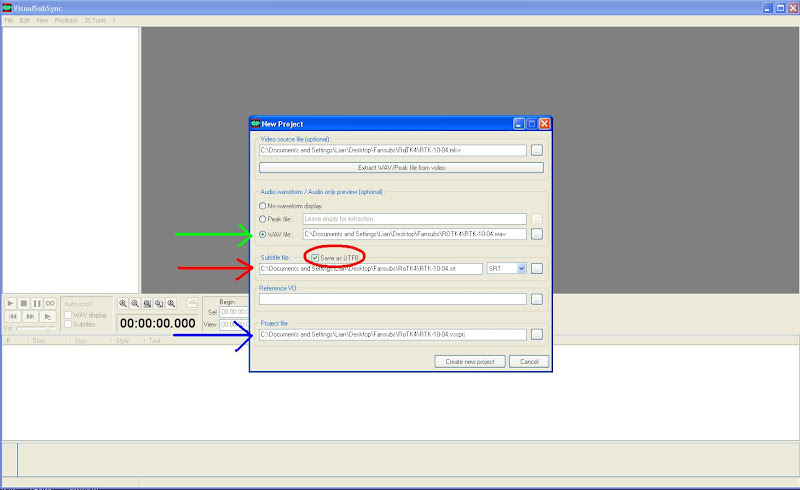
Task: Click the Play button in the playback controls
Action: click(10, 303)
